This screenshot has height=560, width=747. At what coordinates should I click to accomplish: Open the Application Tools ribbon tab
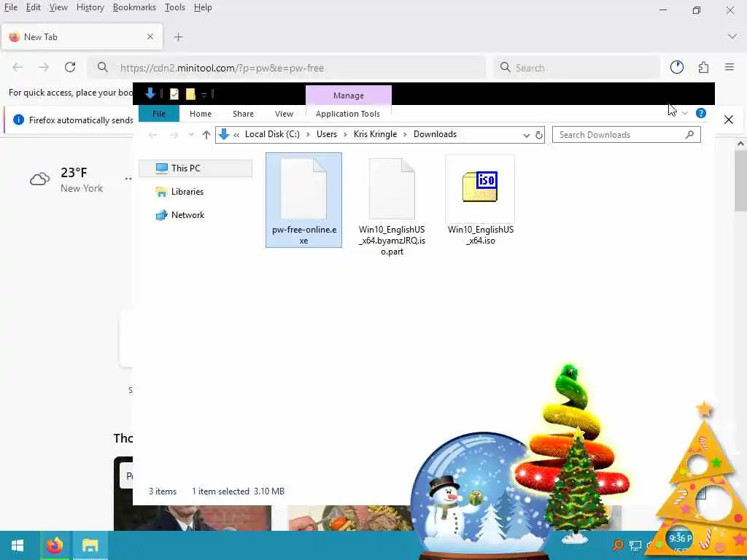tap(348, 113)
